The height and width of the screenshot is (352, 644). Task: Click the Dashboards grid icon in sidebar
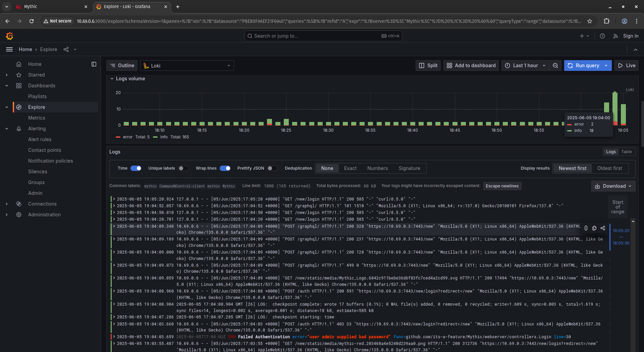click(19, 86)
